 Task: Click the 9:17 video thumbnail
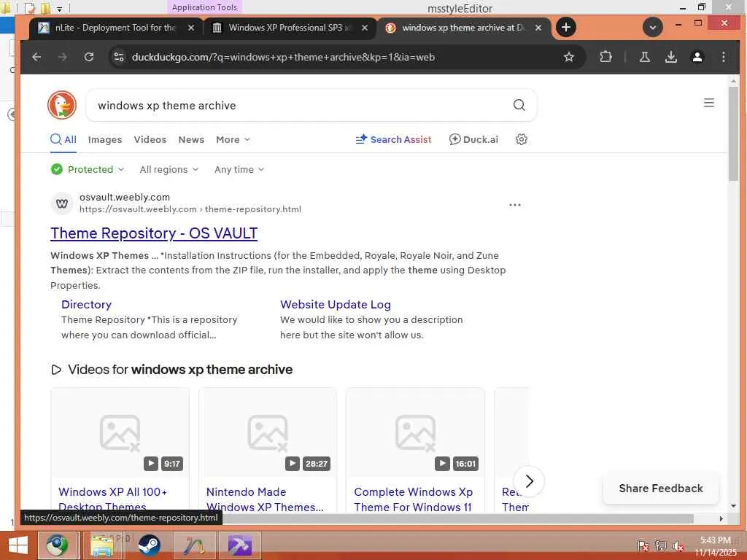tap(120, 432)
